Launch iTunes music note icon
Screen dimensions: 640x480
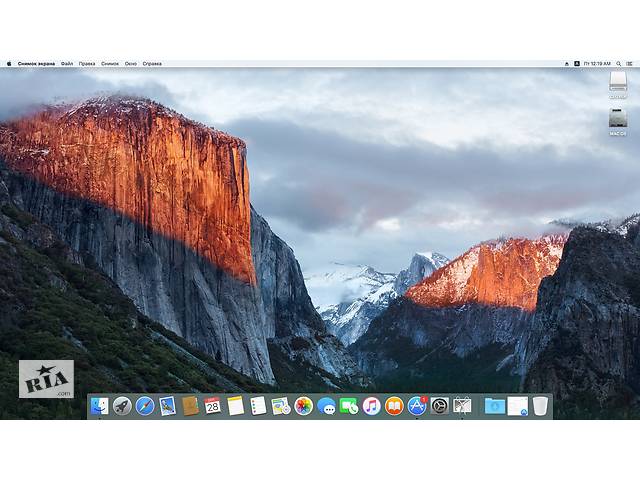point(371,406)
